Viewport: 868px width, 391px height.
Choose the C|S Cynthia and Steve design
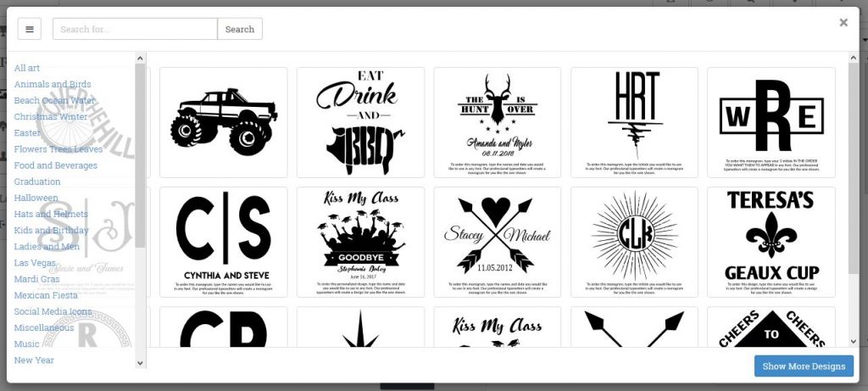pyautogui.click(x=224, y=242)
